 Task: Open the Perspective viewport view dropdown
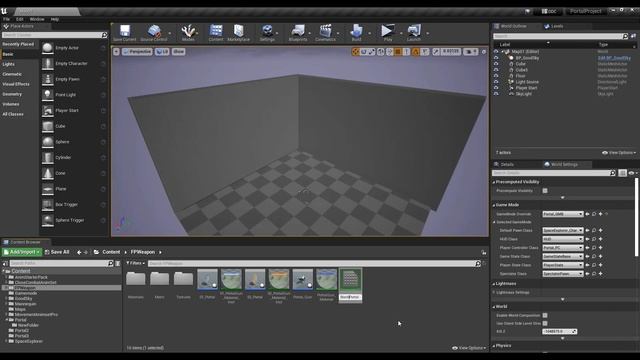click(137, 52)
